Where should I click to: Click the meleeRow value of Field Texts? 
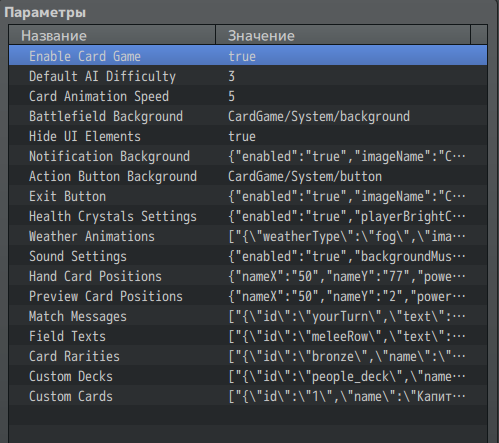coord(347,336)
